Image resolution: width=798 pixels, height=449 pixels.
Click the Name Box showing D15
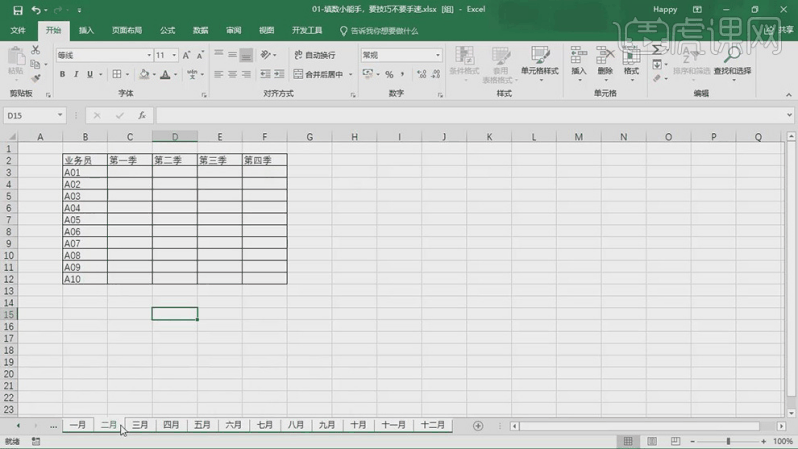[29, 116]
